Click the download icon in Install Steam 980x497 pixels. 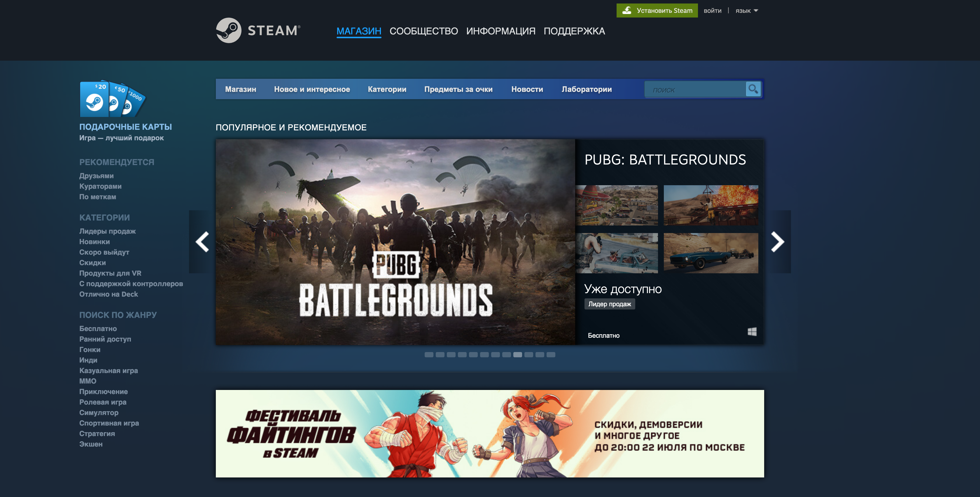[626, 11]
